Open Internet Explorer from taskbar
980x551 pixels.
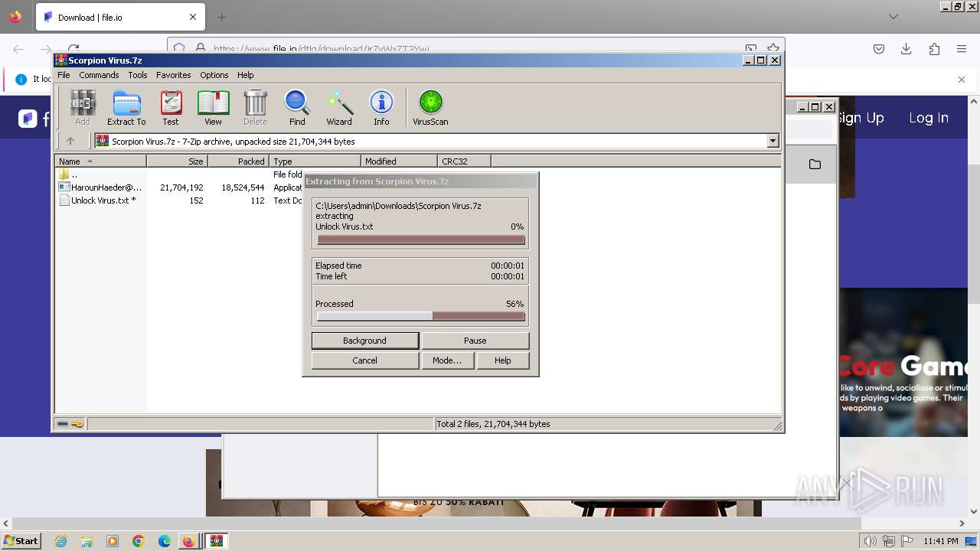point(60,541)
